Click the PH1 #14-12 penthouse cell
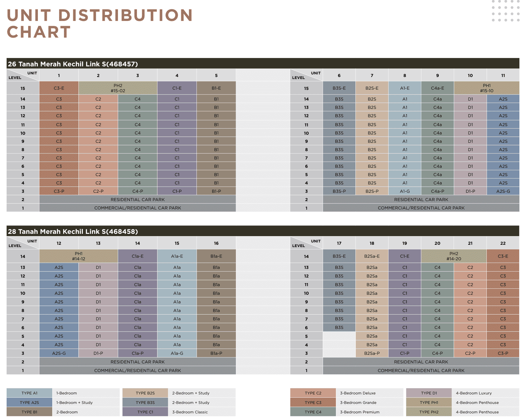The height and width of the screenshot is (420, 522). click(x=78, y=256)
